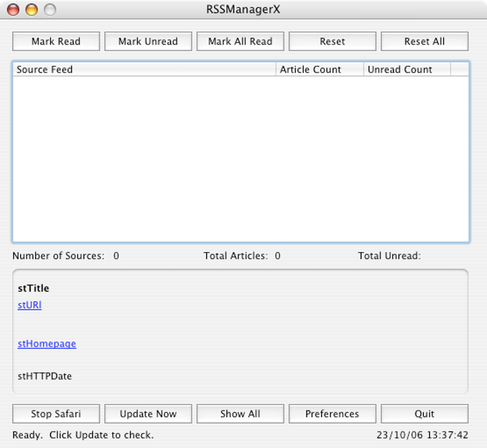The image size is (487, 448).
Task: Click the Show All button
Action: tap(240, 414)
